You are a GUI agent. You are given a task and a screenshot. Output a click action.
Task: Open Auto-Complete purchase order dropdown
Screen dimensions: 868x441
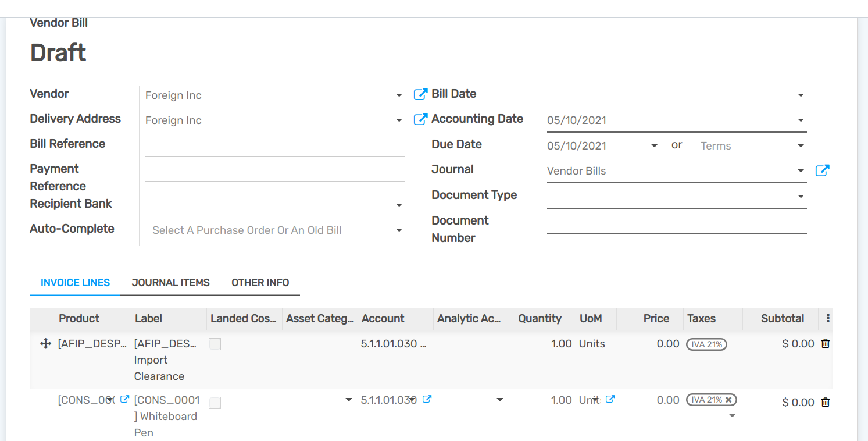[x=399, y=230]
